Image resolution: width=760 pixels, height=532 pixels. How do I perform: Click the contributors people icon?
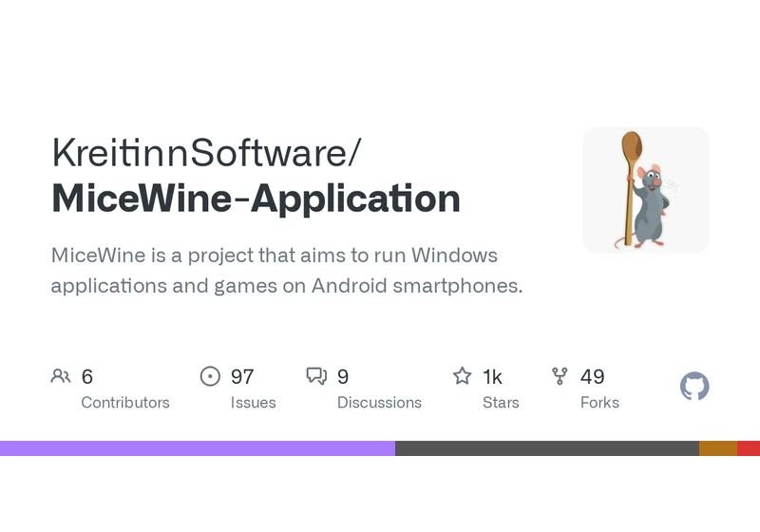point(61,376)
